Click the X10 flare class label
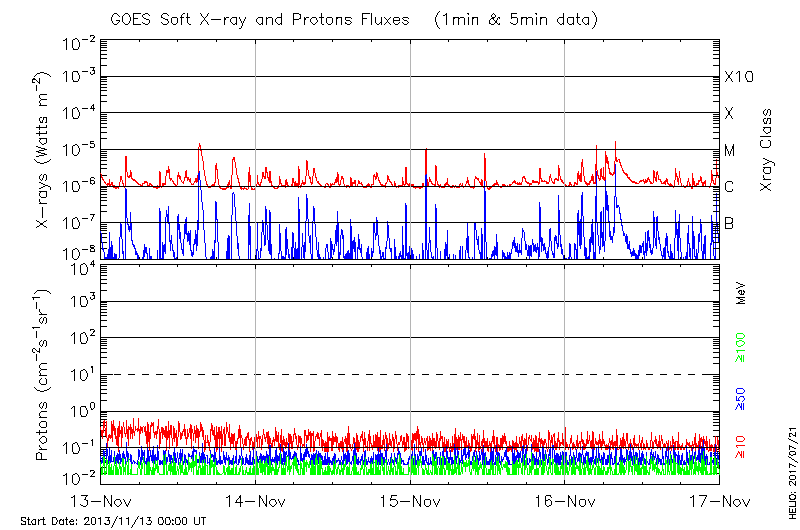 pyautogui.click(x=737, y=77)
